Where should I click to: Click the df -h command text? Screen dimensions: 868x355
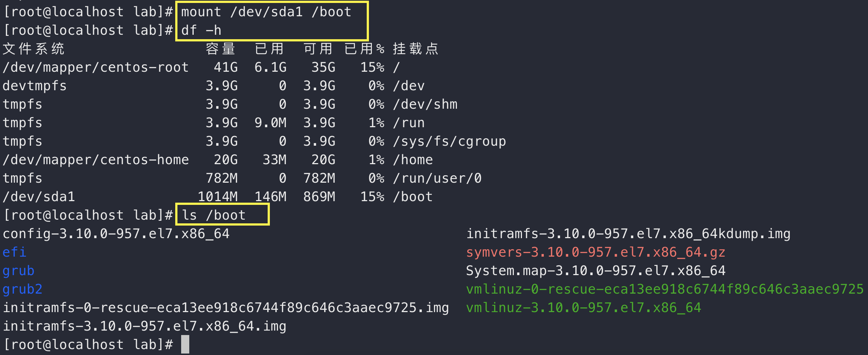(x=201, y=30)
